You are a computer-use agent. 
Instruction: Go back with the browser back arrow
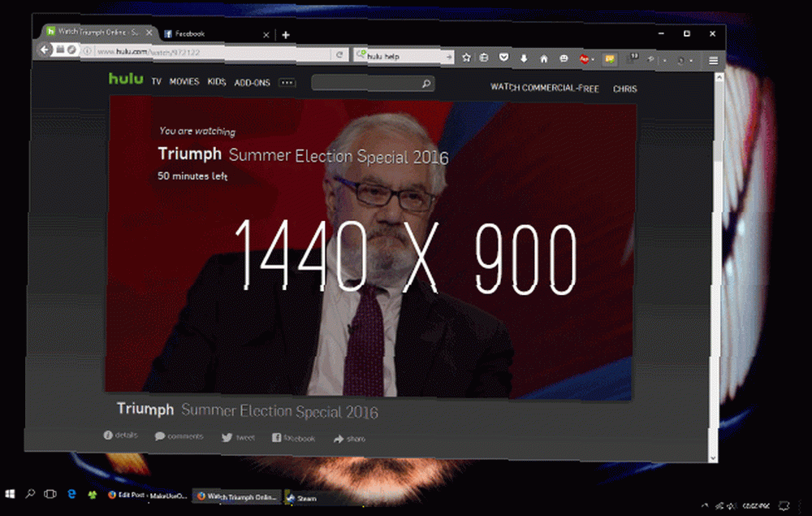(45, 50)
